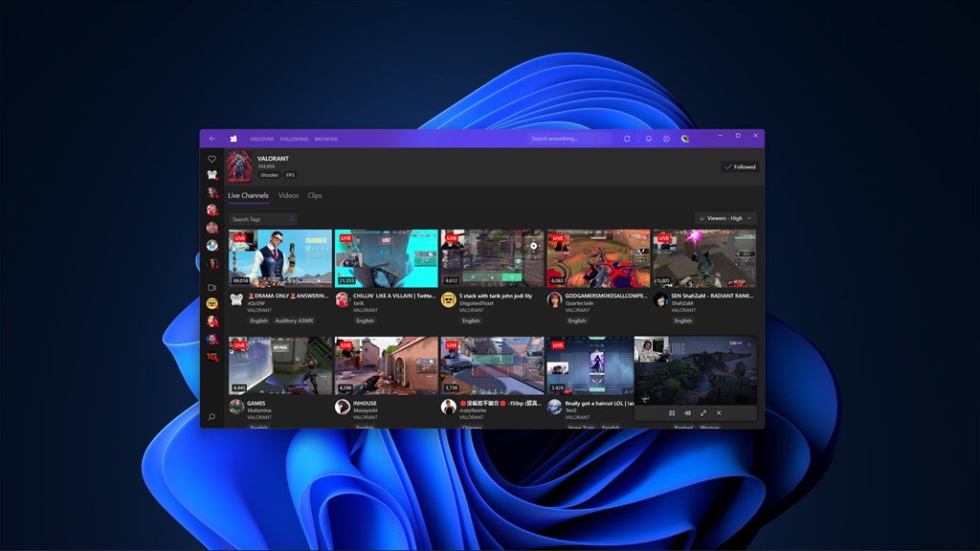
Task: Click 'SEN ShahZaM - RADIANT RANK' stream title
Action: click(712, 296)
